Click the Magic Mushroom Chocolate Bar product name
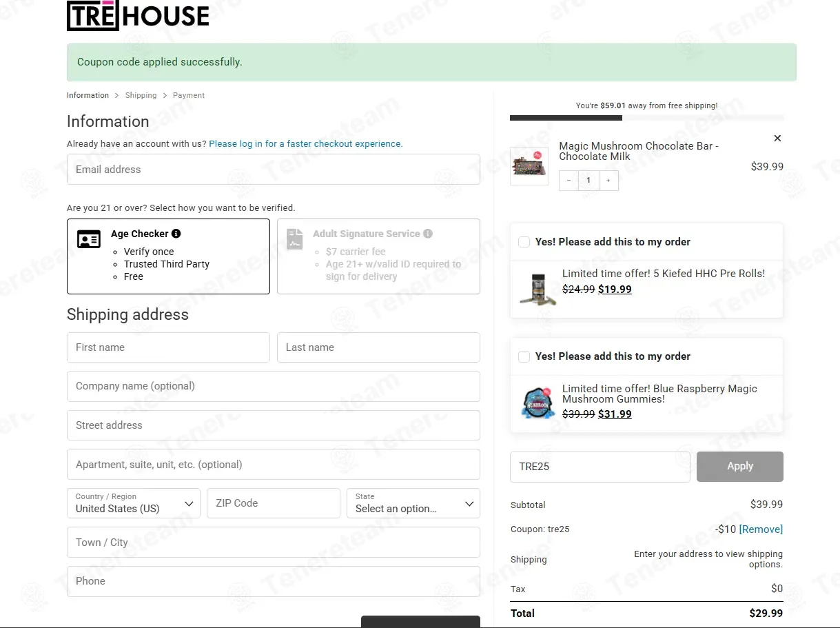The width and height of the screenshot is (840, 628). (x=639, y=151)
